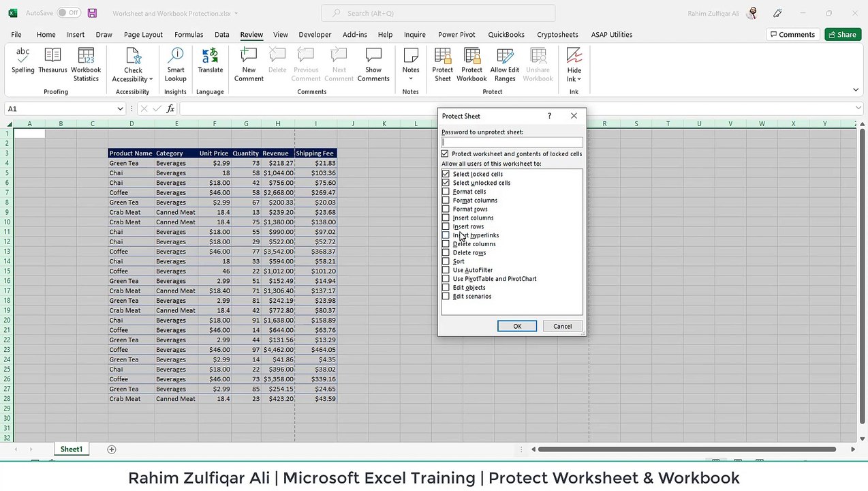Click the Hide Ink icon
The image size is (868, 491).
(x=574, y=57)
